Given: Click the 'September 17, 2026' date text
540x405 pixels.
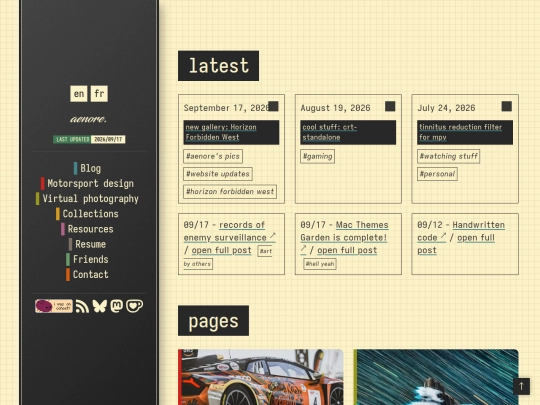Looking at the screenshot, I should click(x=226, y=108).
